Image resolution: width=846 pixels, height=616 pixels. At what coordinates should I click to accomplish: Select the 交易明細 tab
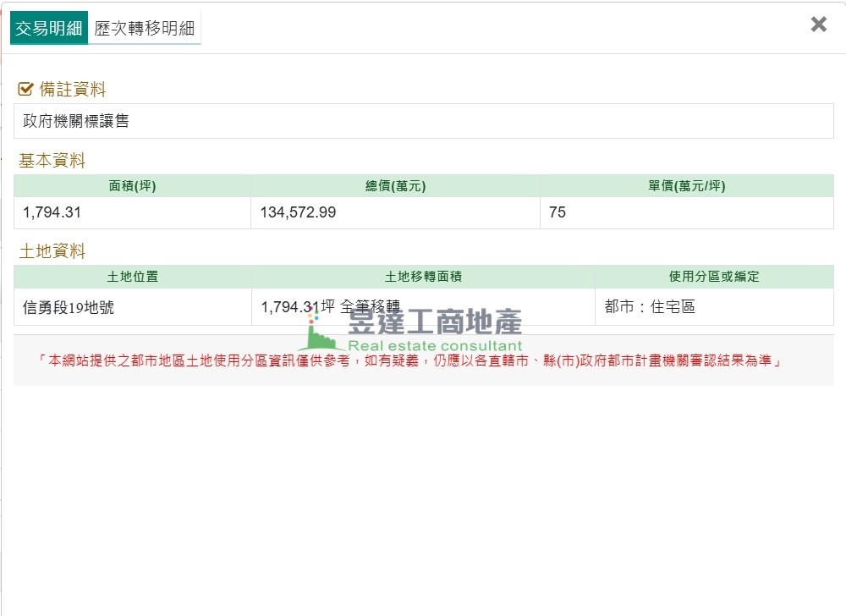(49, 28)
